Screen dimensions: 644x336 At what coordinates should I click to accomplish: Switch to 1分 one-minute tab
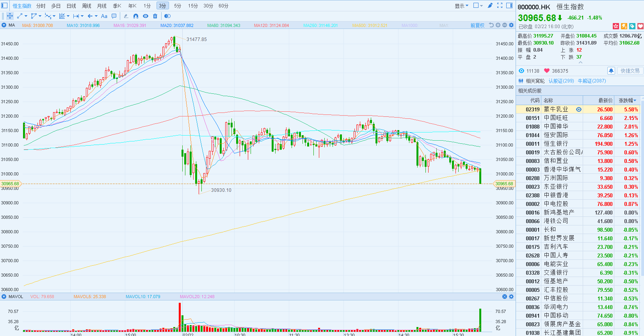[x=147, y=6]
